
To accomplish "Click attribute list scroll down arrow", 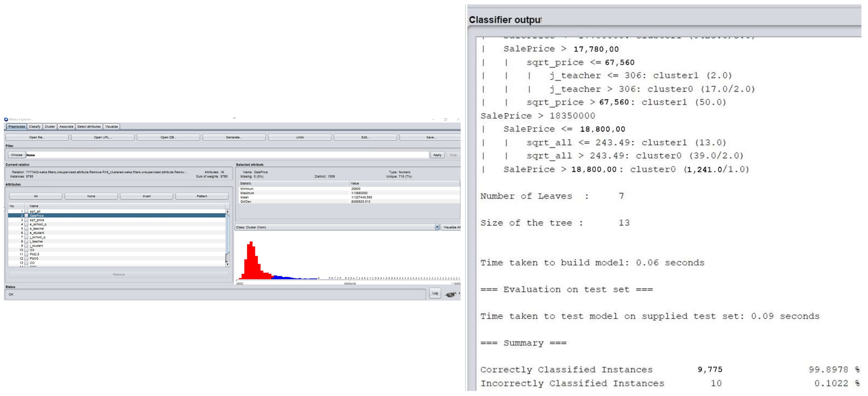I will coord(227,264).
